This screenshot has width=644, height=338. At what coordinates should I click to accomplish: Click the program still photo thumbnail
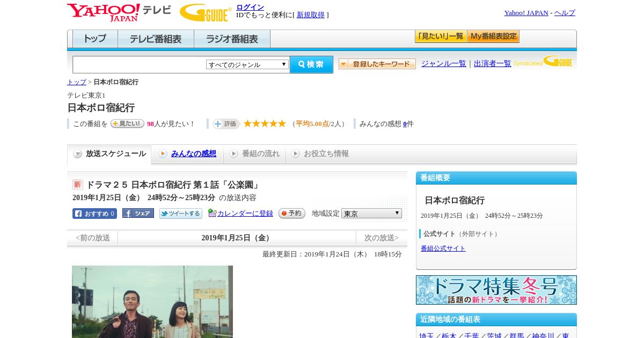(x=152, y=302)
